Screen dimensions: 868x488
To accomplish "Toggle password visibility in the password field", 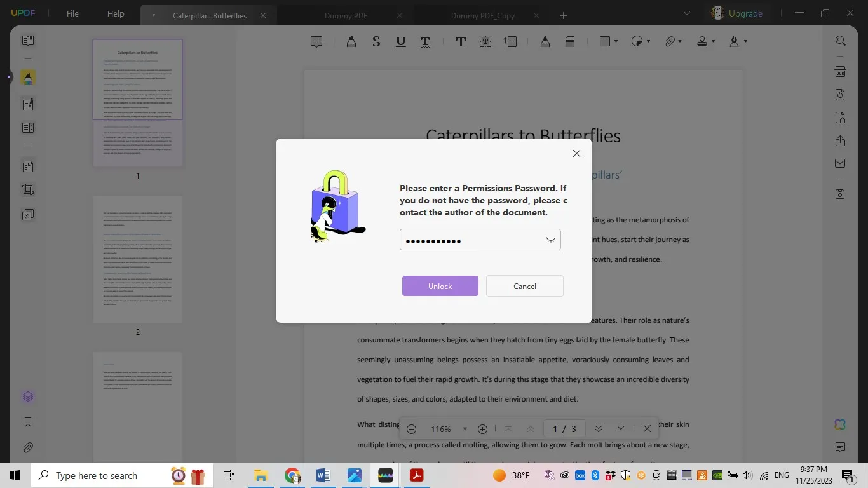I will coord(550,240).
